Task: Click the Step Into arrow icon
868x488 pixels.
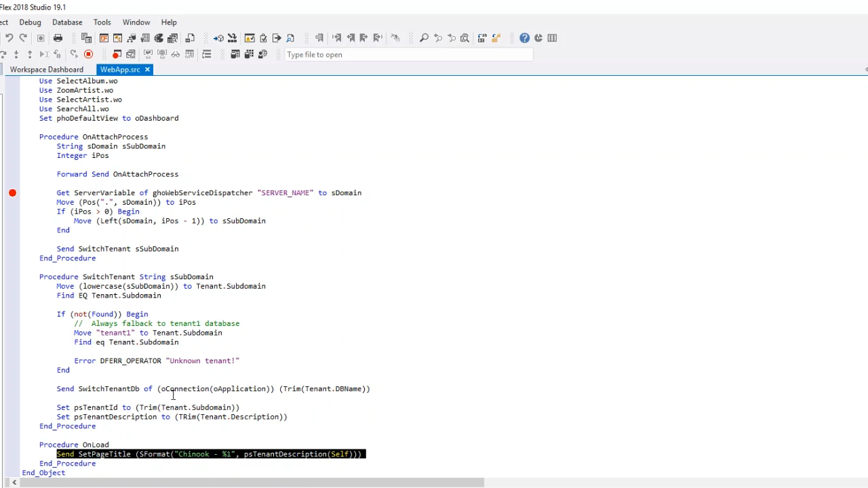Action: click(x=16, y=54)
